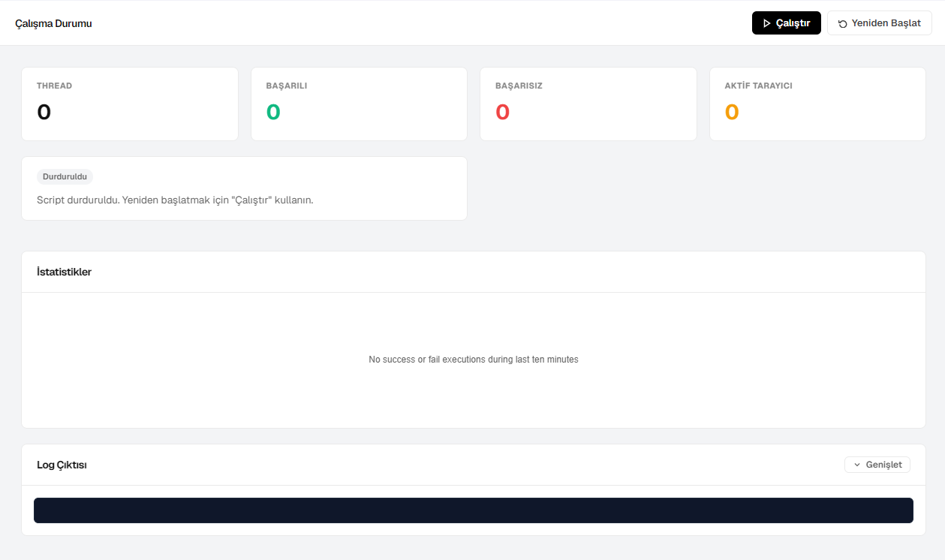
Task: Click the orange zero active browser count
Action: coord(732,112)
